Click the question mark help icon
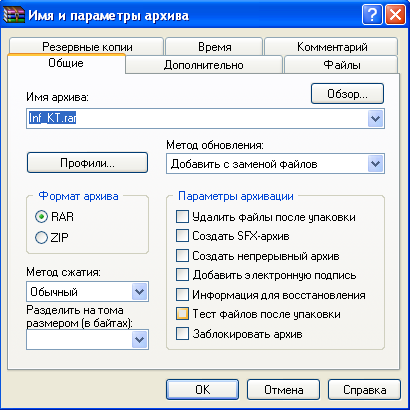This screenshot has width=410, height=410. coord(372,15)
